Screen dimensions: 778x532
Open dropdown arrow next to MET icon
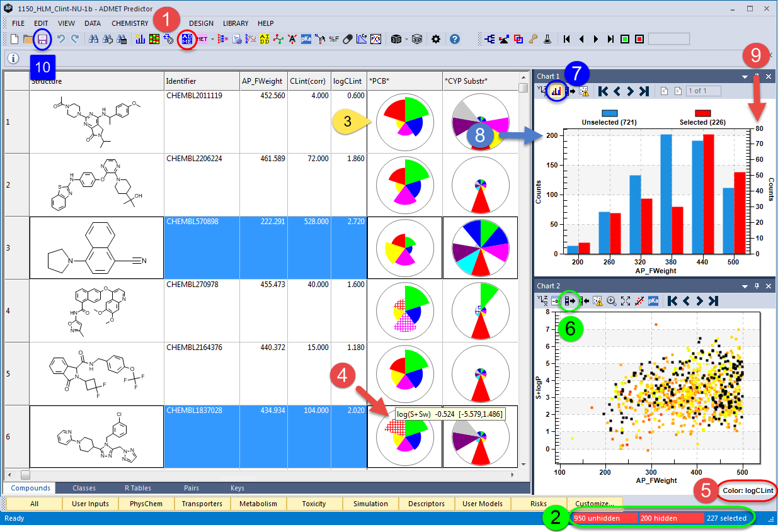point(212,39)
